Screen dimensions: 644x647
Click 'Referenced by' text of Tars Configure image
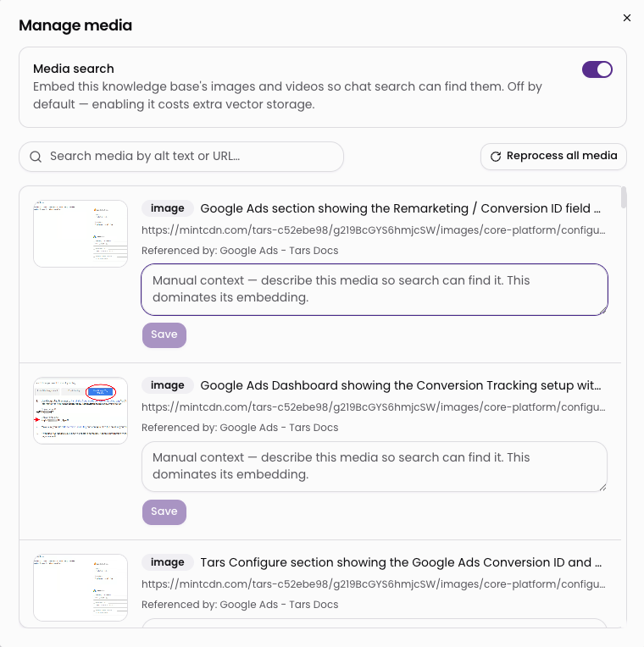(x=240, y=605)
